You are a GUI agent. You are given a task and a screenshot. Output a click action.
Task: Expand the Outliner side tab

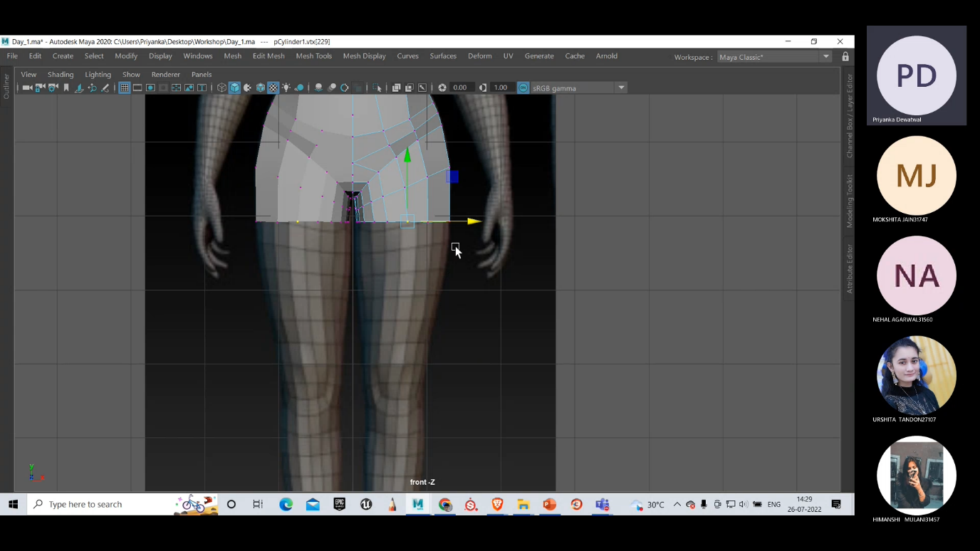[6, 86]
